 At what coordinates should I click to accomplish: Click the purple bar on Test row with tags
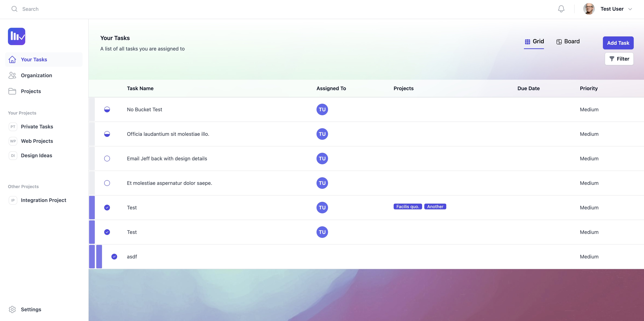[92, 208]
